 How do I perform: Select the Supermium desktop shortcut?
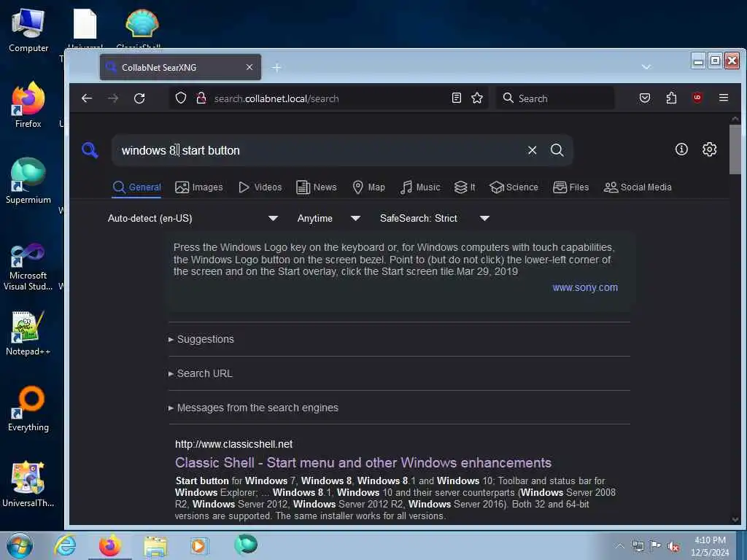click(28, 182)
